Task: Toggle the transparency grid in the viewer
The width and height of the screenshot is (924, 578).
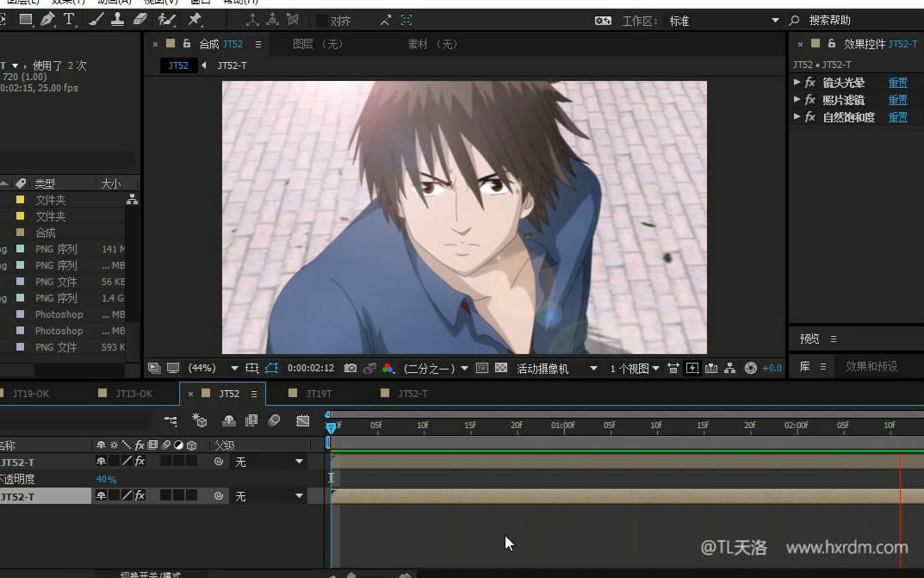Action: pyautogui.click(x=501, y=368)
